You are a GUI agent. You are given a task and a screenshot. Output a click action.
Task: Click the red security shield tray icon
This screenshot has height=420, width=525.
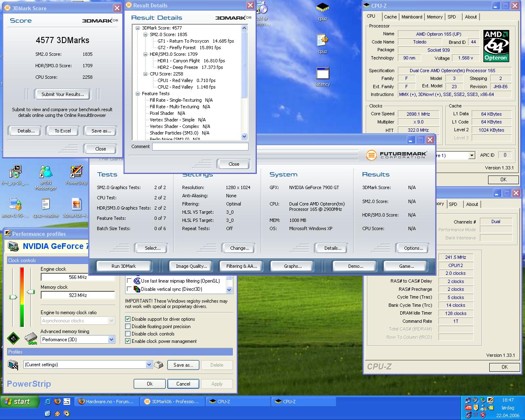[x=483, y=415]
